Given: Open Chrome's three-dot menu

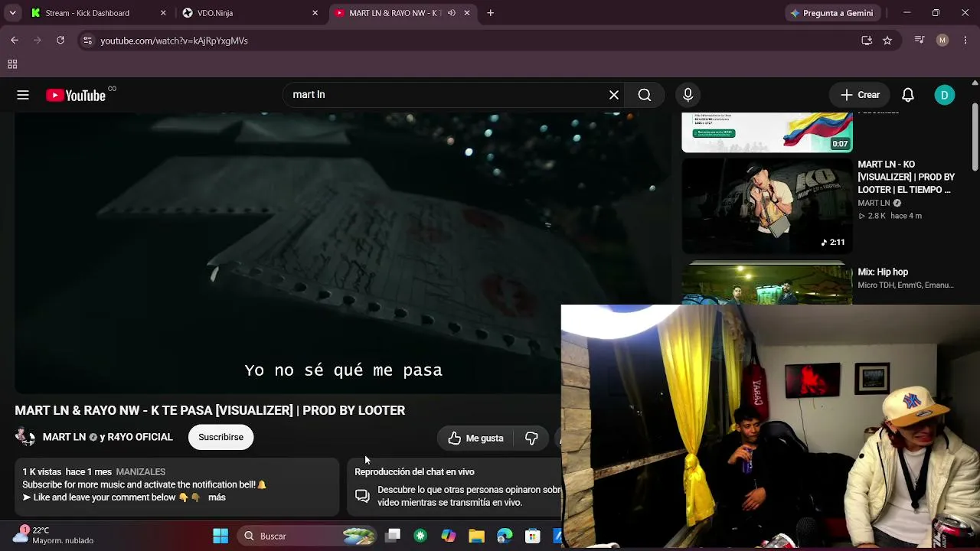Looking at the screenshot, I should 965,41.
